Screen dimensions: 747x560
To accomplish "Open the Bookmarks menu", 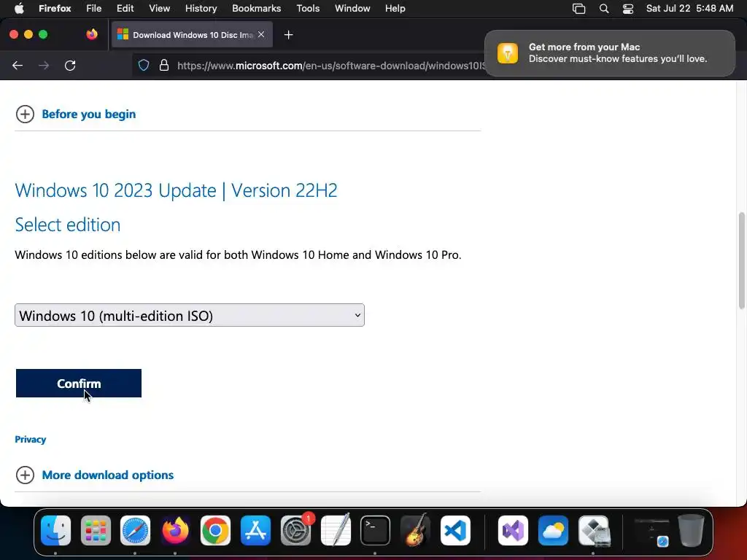I will click(x=256, y=9).
